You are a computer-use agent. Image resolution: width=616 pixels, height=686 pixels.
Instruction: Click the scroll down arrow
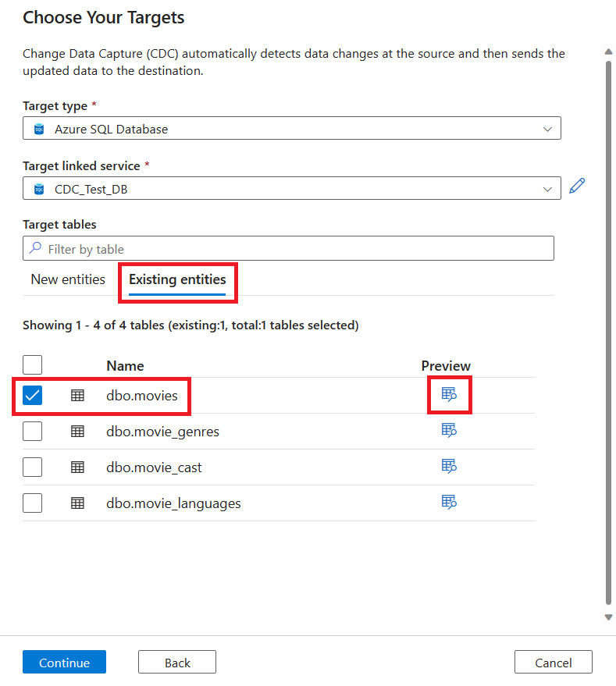point(608,617)
